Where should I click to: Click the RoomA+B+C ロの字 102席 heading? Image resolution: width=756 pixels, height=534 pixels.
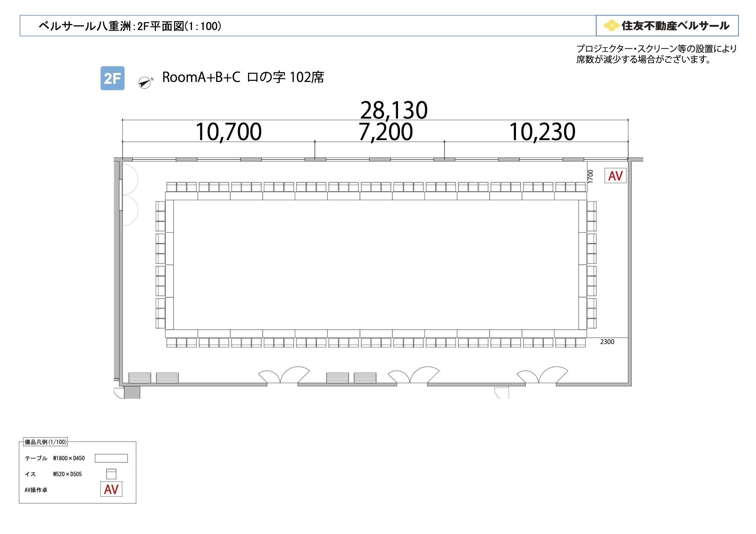point(243,77)
